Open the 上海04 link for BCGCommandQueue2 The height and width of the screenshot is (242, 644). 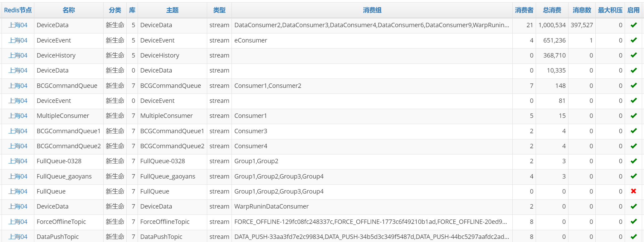tap(18, 146)
